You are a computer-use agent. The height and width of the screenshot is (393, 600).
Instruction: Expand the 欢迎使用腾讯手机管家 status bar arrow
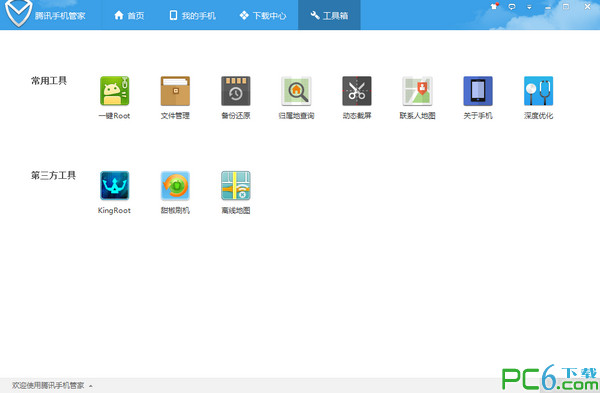click(x=91, y=386)
